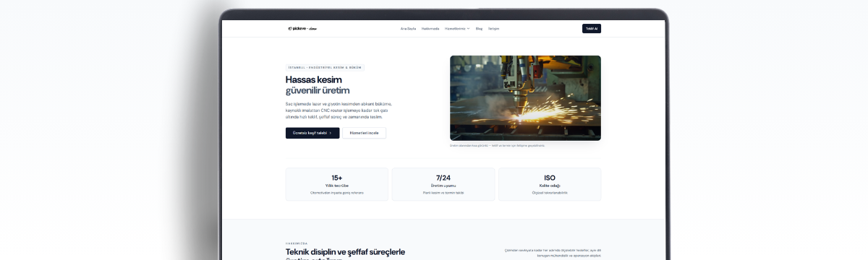Click the Teklif Al button

tap(592, 29)
